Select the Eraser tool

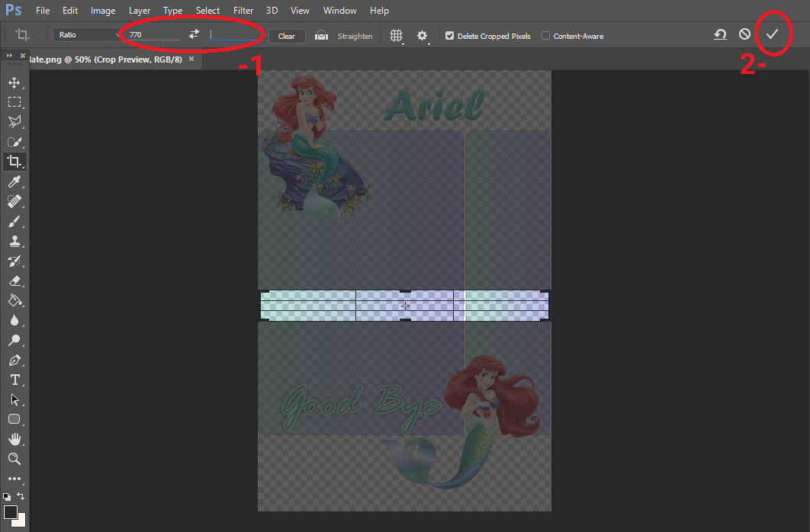(x=14, y=280)
